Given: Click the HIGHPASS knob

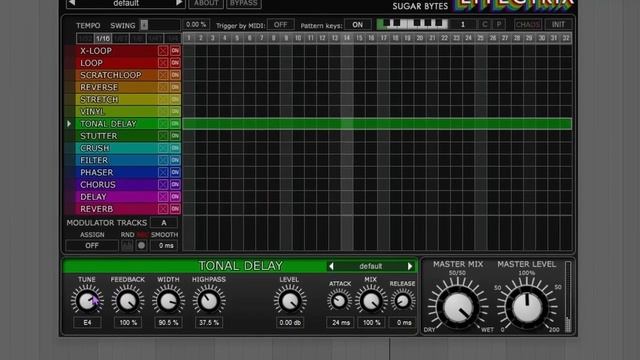Looking at the screenshot, I should click(209, 301).
